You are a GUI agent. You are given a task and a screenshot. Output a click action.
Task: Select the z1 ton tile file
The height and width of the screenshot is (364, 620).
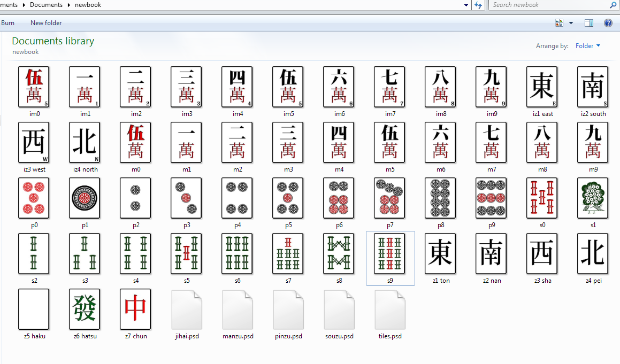440,254
